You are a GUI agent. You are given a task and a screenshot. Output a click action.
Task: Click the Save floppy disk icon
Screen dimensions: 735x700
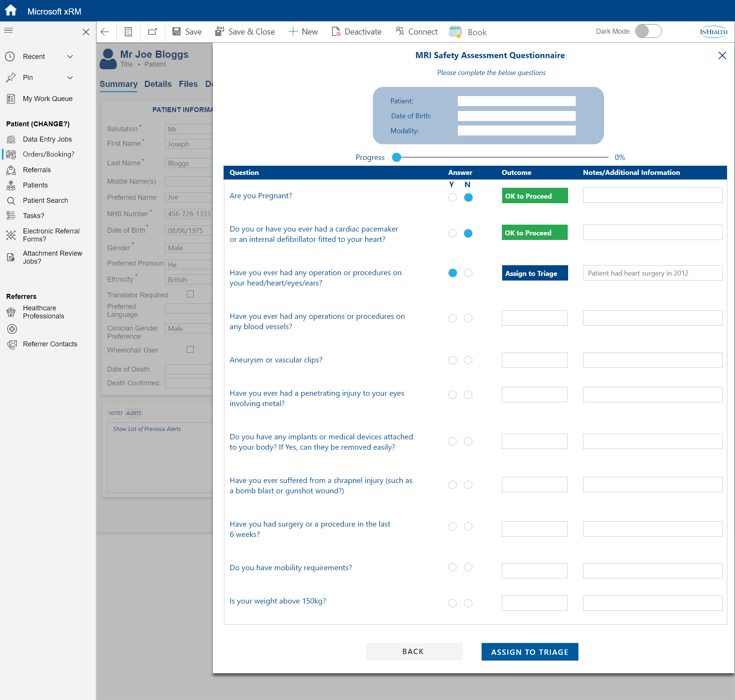point(176,32)
